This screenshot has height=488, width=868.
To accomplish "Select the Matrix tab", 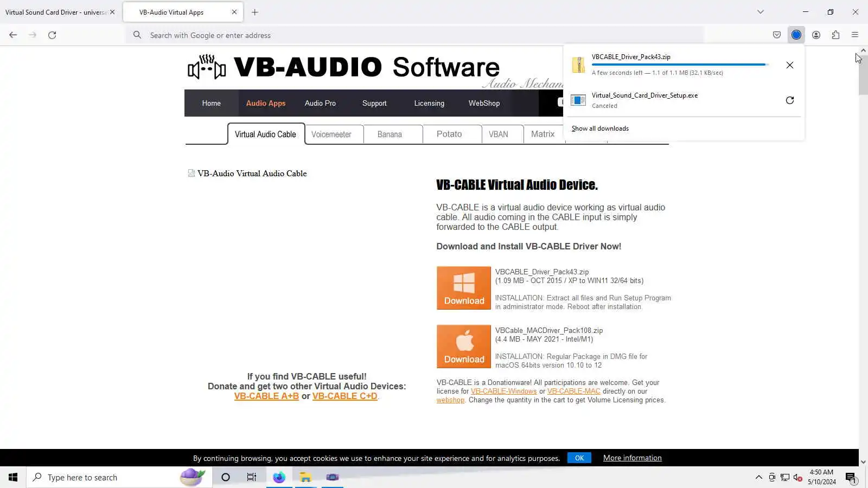I will pos(543,134).
